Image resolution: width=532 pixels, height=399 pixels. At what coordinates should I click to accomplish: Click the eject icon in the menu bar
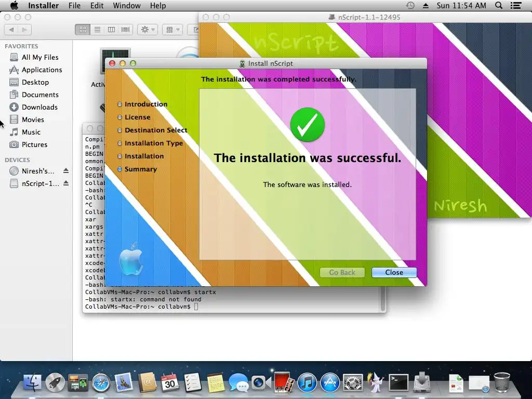pos(425,6)
